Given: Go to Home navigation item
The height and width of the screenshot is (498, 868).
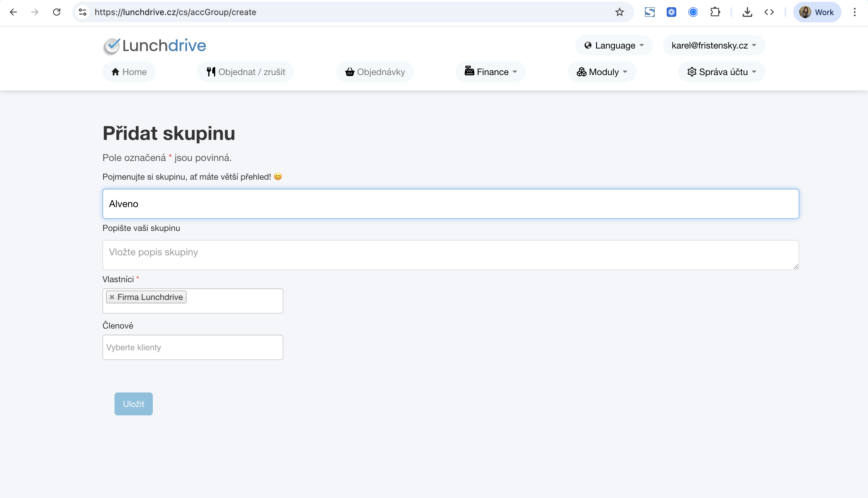Looking at the screenshot, I should pos(129,72).
